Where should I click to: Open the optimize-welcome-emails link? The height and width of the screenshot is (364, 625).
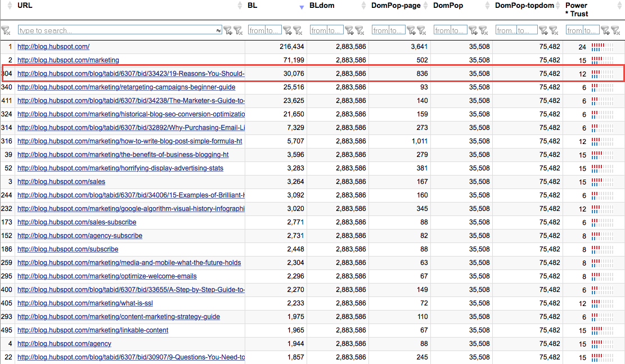[x=107, y=276]
